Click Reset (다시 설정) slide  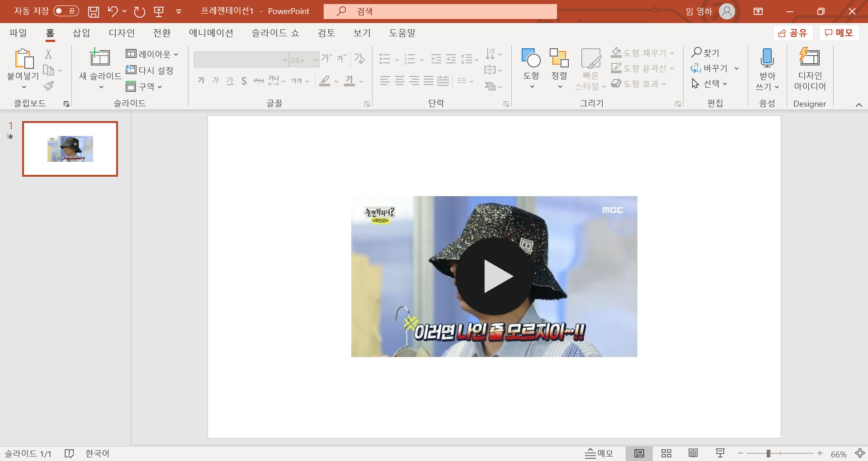(150, 70)
